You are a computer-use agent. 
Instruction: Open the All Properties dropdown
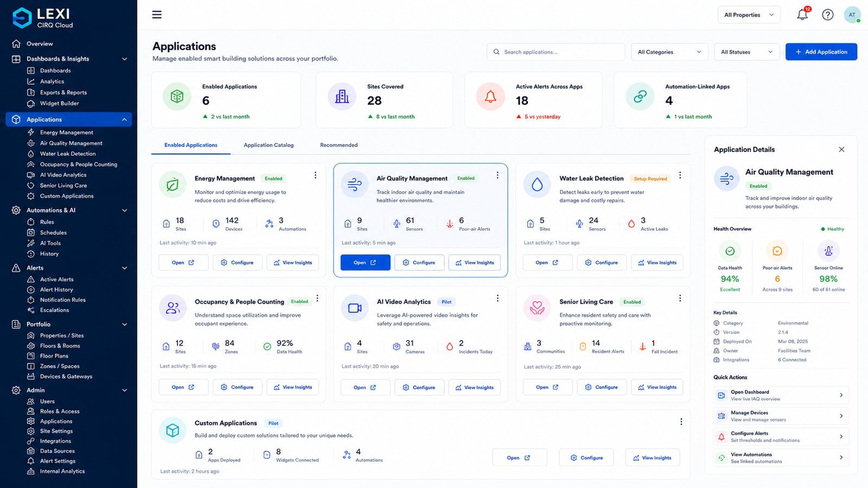coord(749,15)
